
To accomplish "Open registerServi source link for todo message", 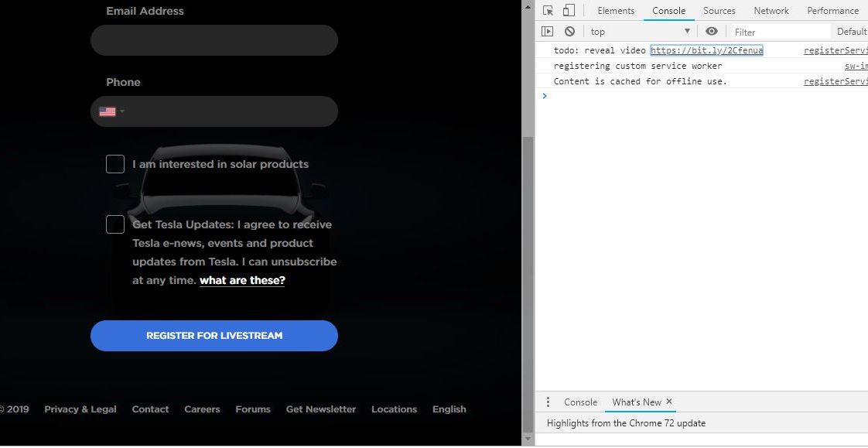I will (x=836, y=50).
